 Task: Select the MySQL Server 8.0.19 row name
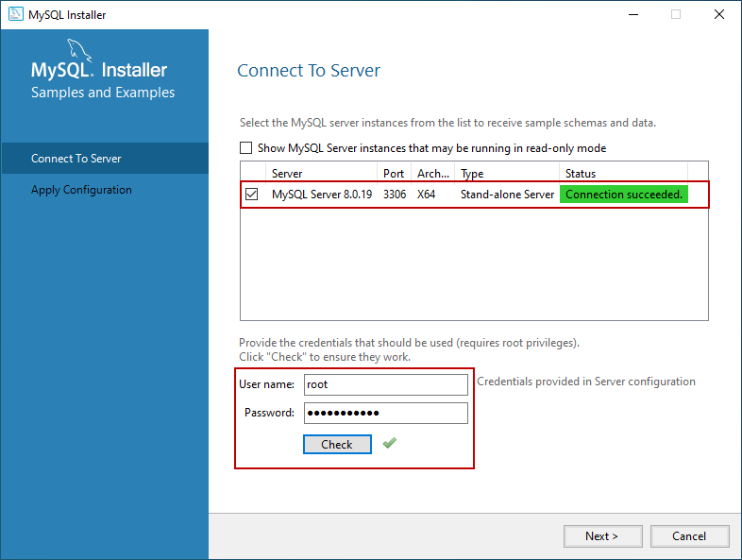point(322,195)
